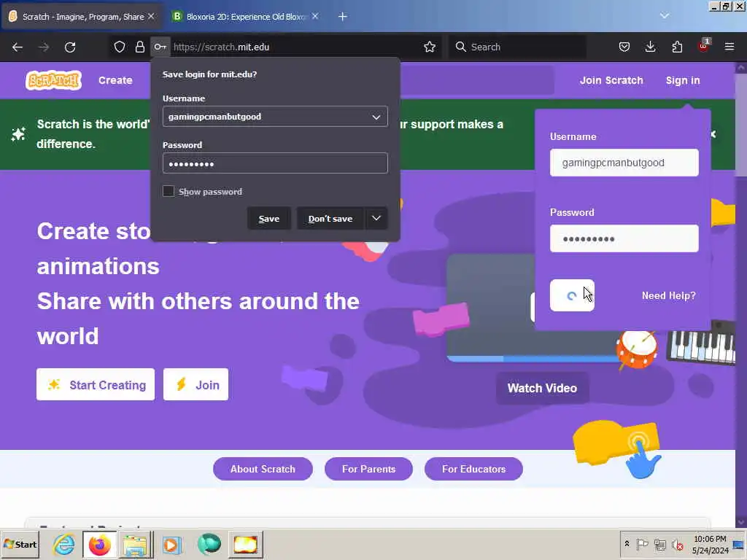Click the Show desktop button
This screenshot has width=747, height=560.
(x=738, y=544)
